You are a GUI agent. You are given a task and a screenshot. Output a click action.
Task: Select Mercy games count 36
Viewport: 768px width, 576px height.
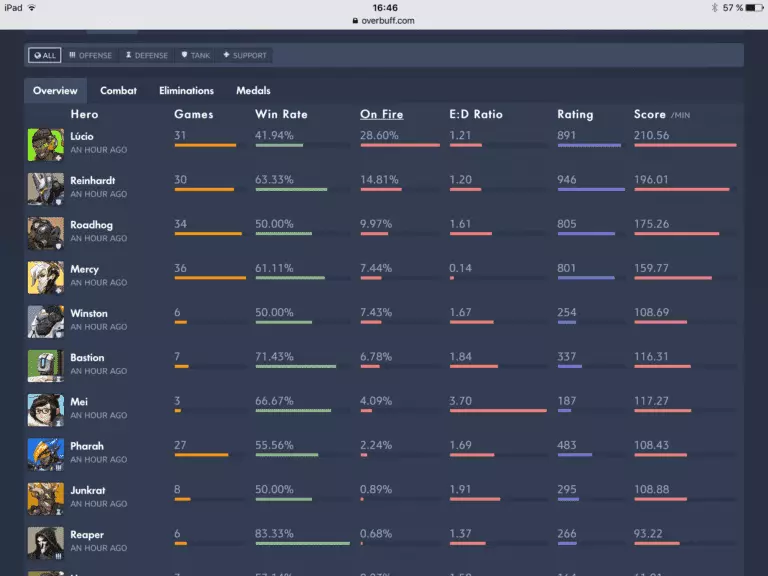tap(180, 268)
